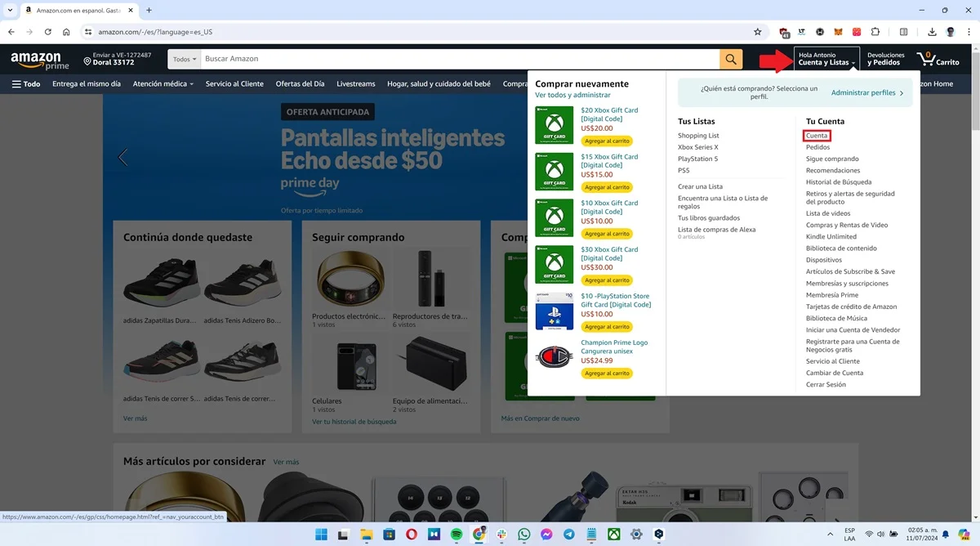Screen dimensions: 980x546
Task: Click the Chrome extensions puzzle icon
Action: coord(875,31)
